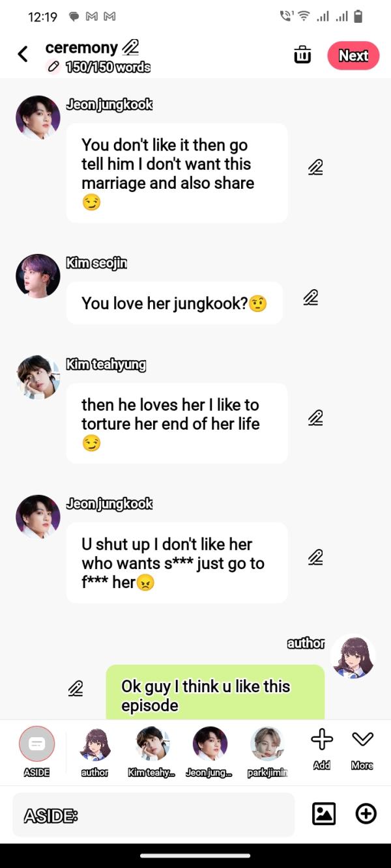Tap the circled plus icon beside input
The width and height of the screenshot is (391, 868).
(x=366, y=814)
